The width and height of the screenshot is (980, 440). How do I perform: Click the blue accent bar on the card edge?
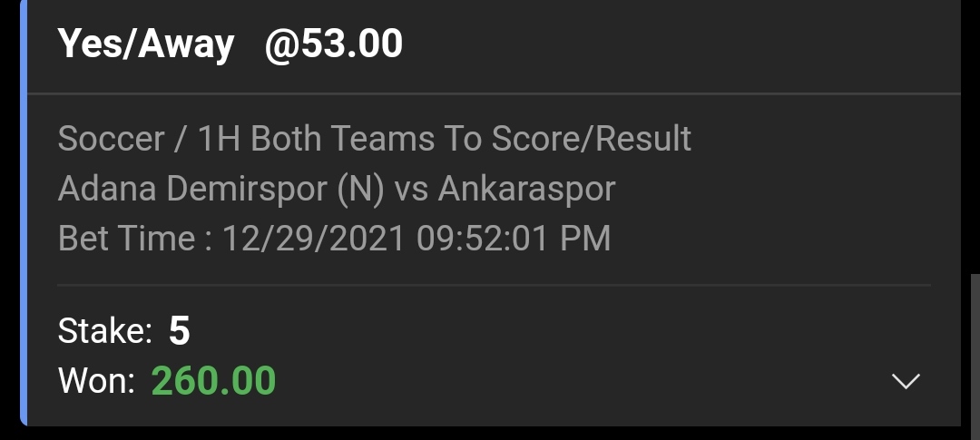24,212
